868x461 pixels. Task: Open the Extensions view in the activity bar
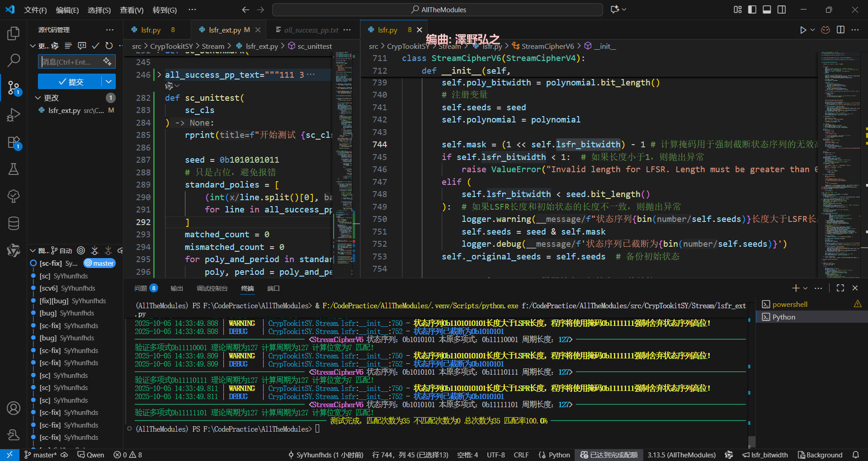click(14, 142)
